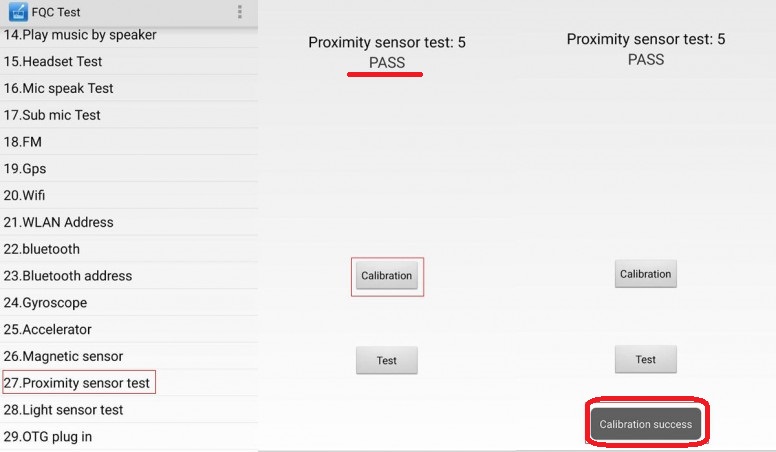Open OTG plug in test

(54, 437)
